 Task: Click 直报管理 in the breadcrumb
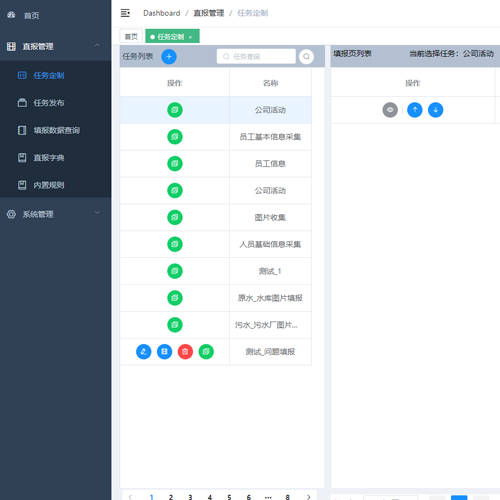(209, 13)
